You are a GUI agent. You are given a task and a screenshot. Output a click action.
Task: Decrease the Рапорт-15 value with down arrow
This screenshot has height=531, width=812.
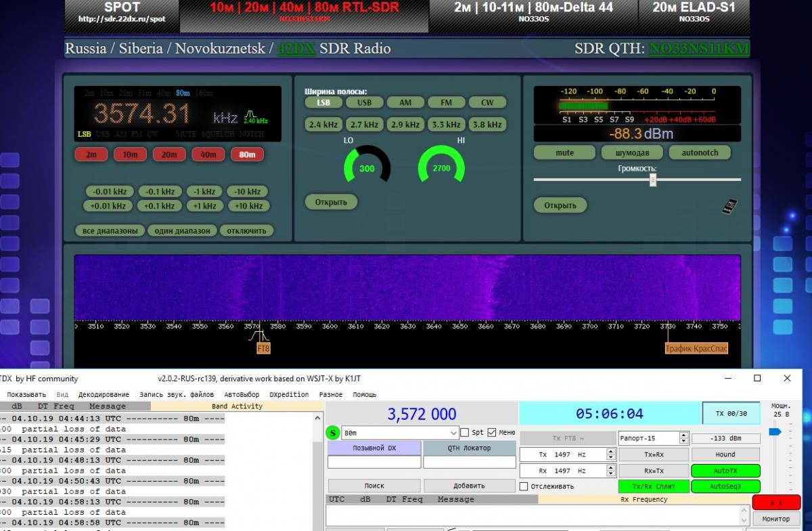tap(683, 441)
